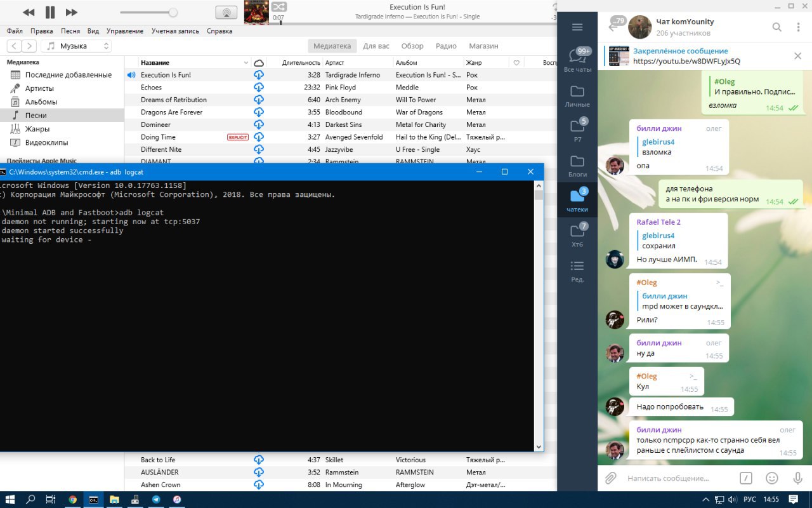Go forward with iTunes forward arrow
The image size is (812, 508).
pyautogui.click(x=29, y=46)
